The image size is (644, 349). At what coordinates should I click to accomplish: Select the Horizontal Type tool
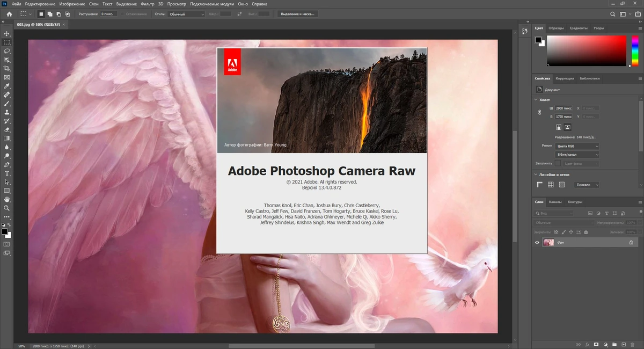coord(7,173)
